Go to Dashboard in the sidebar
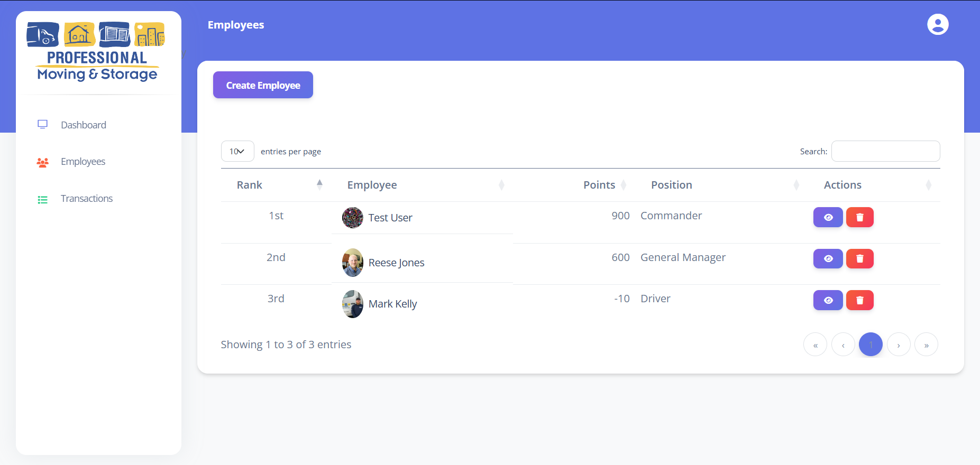 click(x=83, y=125)
